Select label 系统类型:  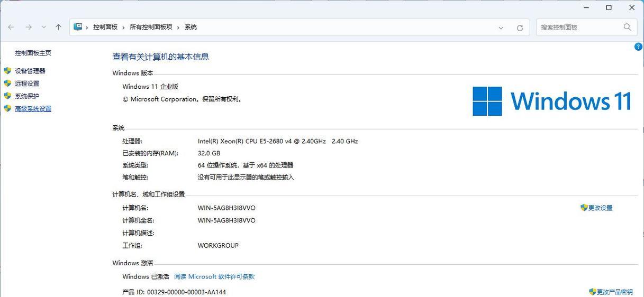(x=135, y=165)
